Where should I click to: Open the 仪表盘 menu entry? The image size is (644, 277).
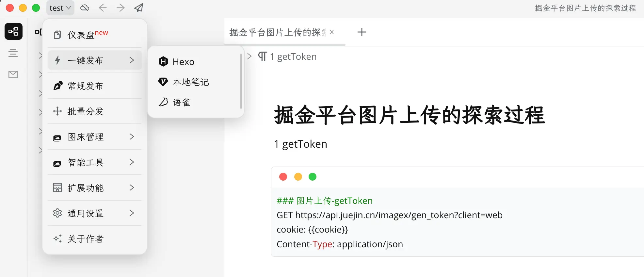click(95, 35)
